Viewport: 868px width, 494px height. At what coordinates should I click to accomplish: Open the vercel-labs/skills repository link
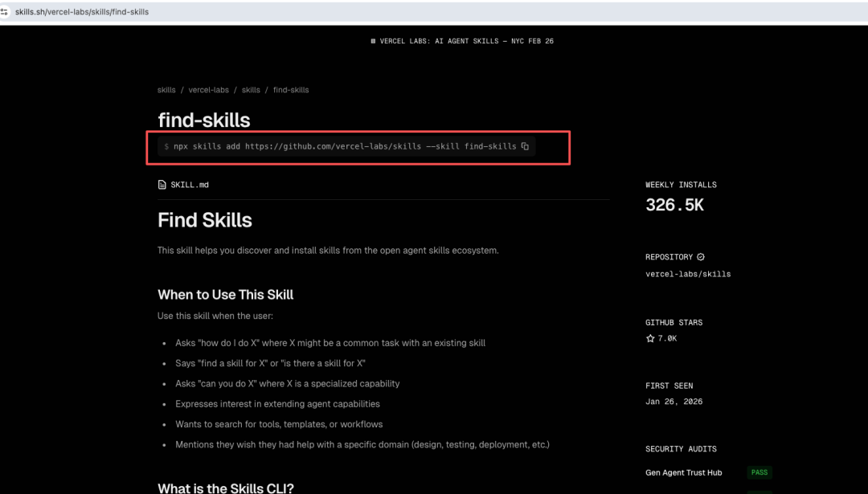(x=688, y=274)
